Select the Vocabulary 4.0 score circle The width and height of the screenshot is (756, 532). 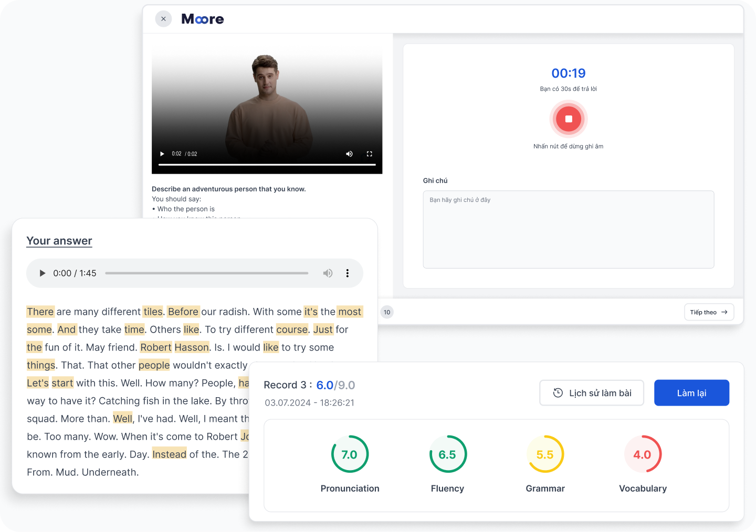tap(643, 454)
